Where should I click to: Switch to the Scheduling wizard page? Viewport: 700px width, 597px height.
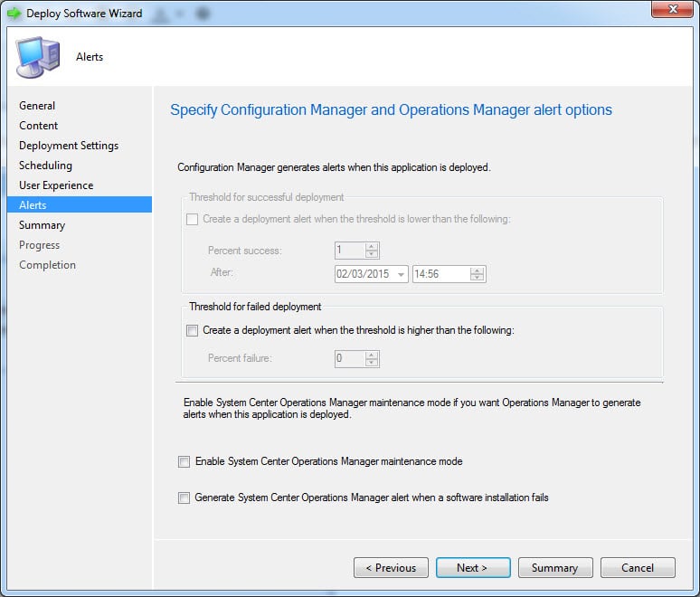coord(45,166)
